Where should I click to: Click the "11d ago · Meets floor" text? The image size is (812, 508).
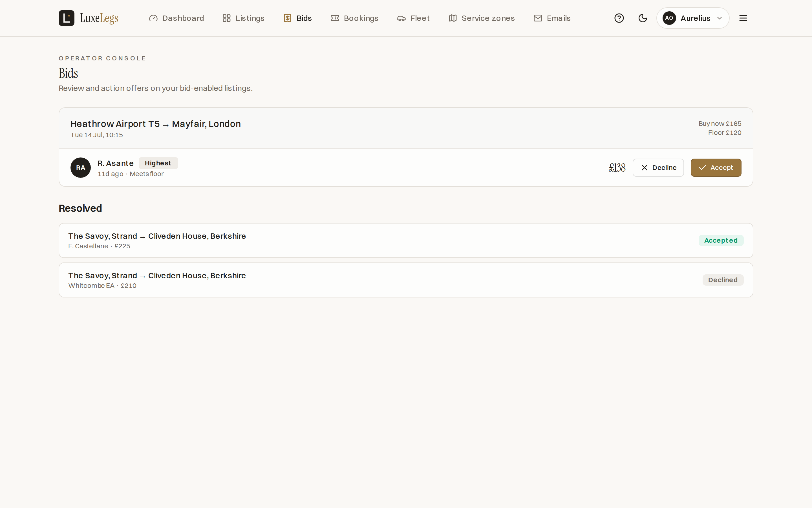click(131, 174)
